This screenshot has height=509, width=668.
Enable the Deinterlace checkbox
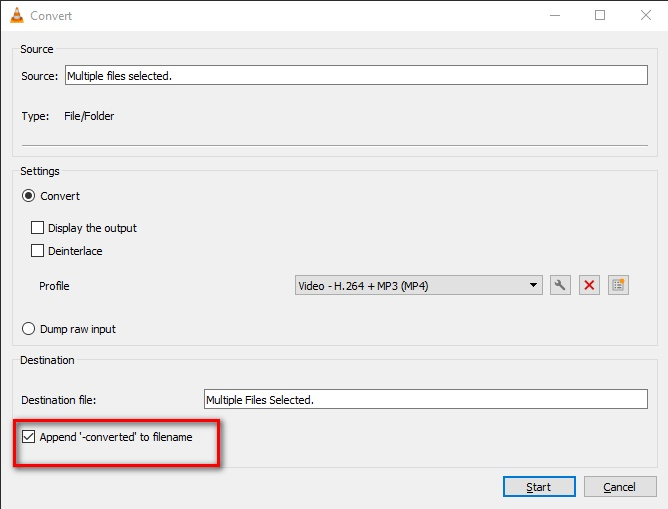[x=37, y=250]
